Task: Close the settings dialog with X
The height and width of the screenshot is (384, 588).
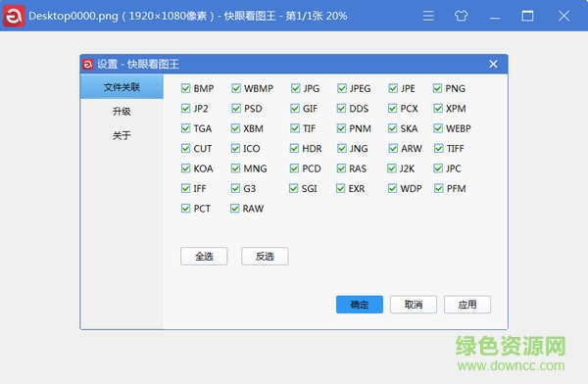Action: pos(493,64)
